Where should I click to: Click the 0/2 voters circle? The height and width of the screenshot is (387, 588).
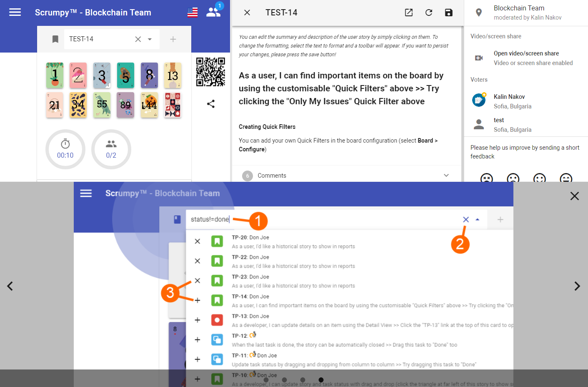point(111,149)
